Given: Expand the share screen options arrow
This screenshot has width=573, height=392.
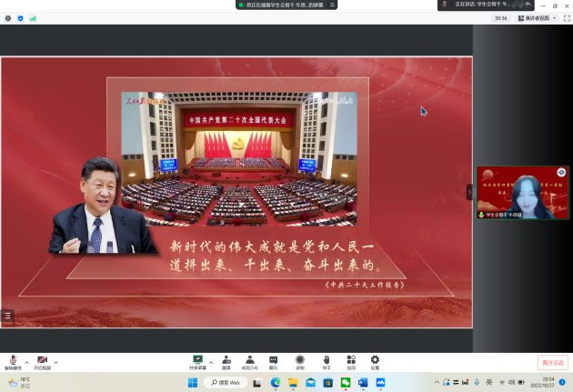Looking at the screenshot, I should [x=211, y=361].
